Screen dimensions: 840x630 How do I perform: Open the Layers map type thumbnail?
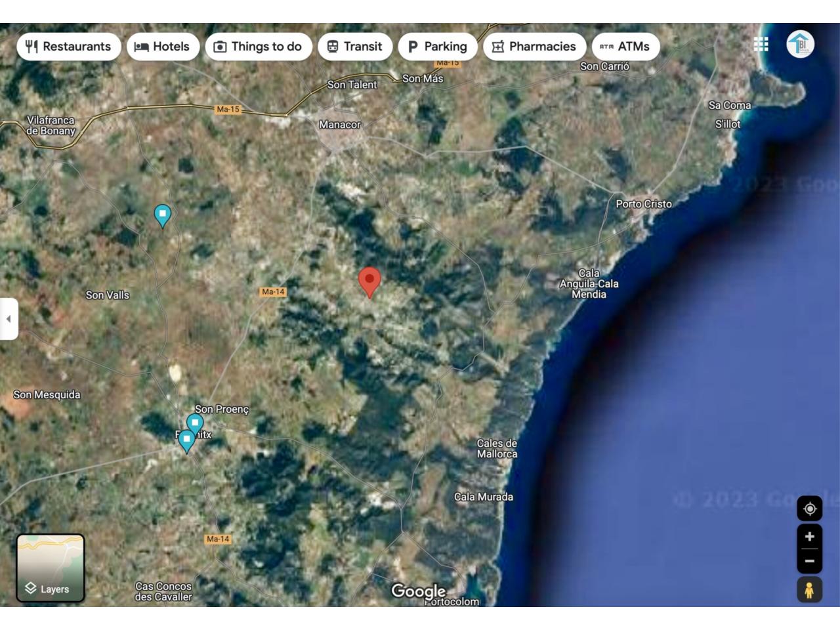coord(51,568)
